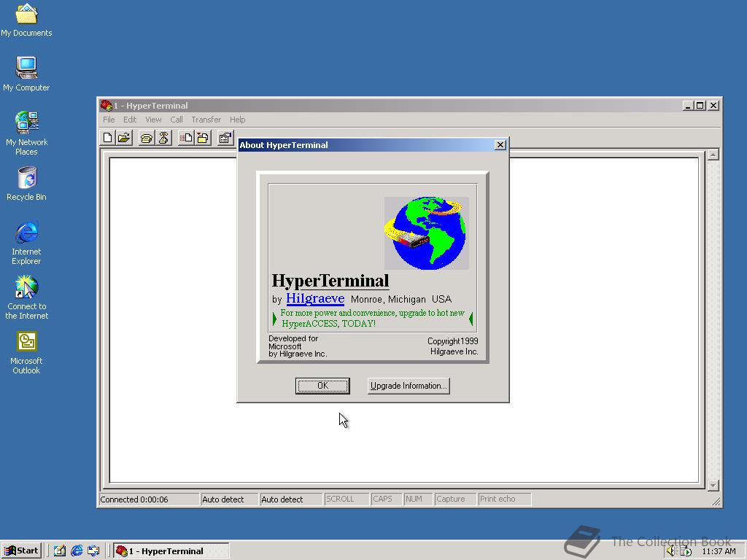
Task: Click the upgrade to HyperACCESS green text
Action: (373, 318)
